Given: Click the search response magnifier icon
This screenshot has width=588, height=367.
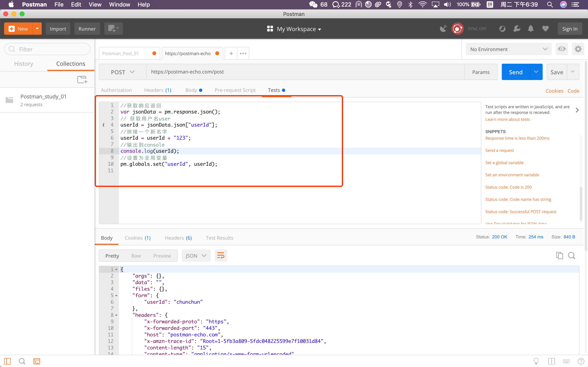Looking at the screenshot, I should (x=571, y=256).
